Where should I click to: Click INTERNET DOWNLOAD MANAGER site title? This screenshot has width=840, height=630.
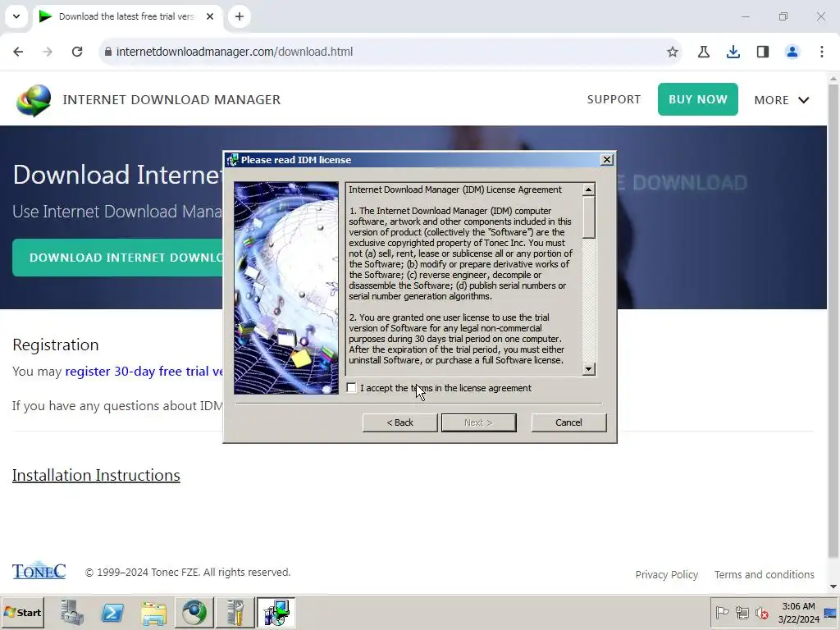pos(171,99)
